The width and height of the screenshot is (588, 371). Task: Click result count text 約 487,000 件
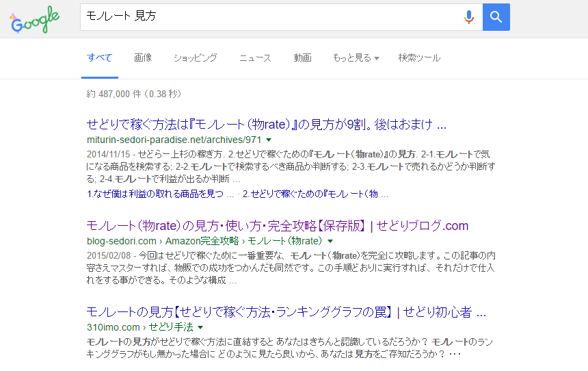click(134, 94)
